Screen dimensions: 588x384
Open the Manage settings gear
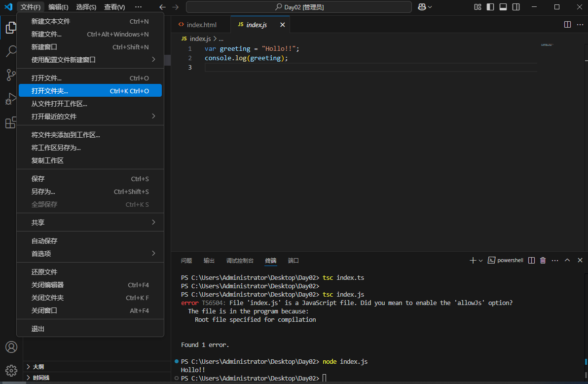click(x=11, y=371)
